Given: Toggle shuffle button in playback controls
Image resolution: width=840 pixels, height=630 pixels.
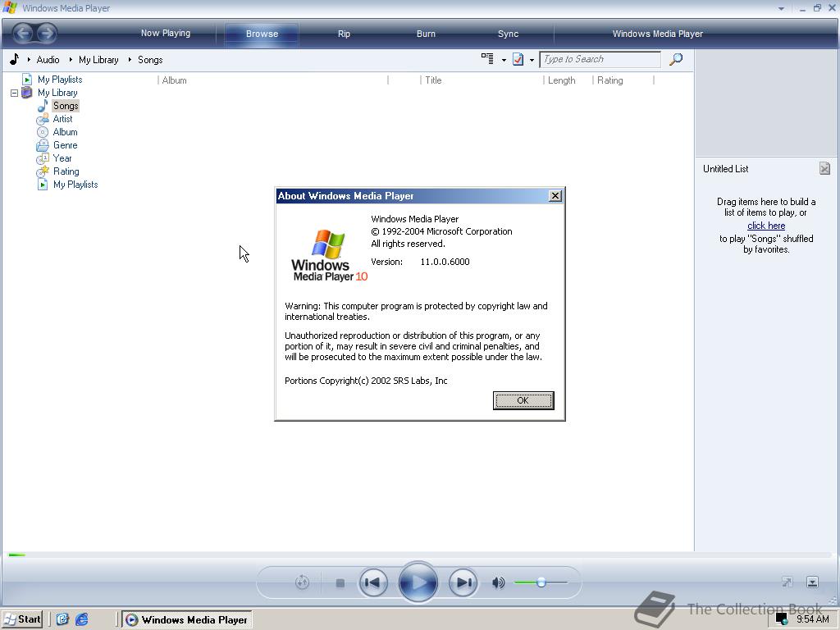Looking at the screenshot, I should tap(302, 582).
